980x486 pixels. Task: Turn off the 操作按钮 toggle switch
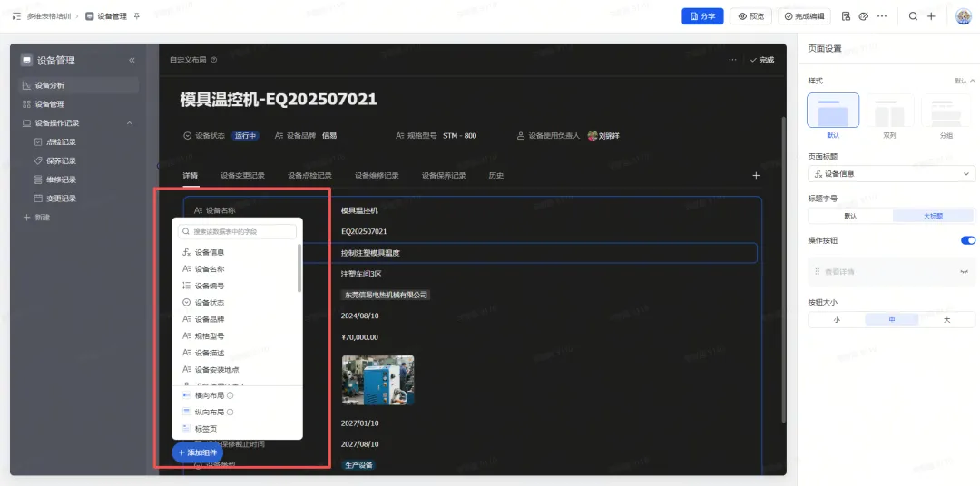968,240
